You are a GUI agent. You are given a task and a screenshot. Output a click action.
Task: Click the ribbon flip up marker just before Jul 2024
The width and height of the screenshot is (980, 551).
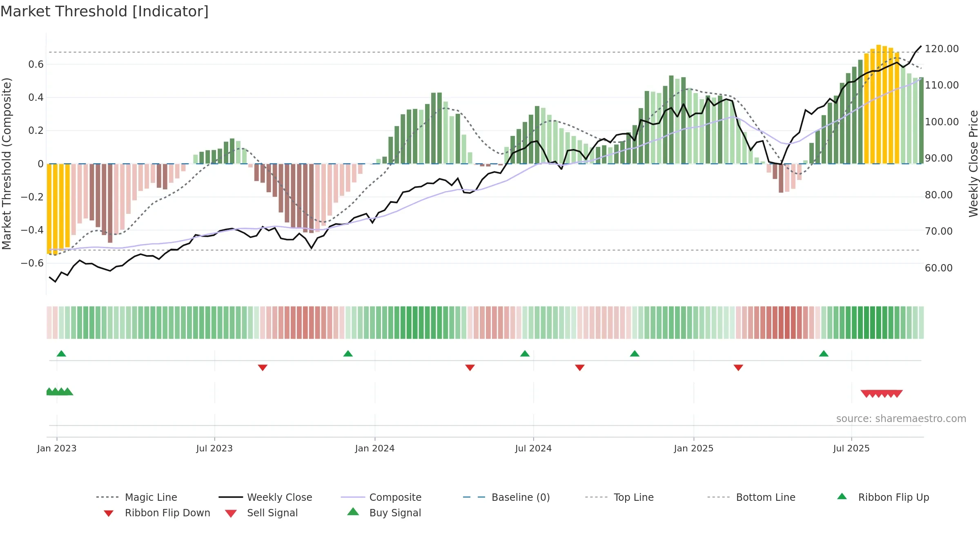[x=525, y=353]
